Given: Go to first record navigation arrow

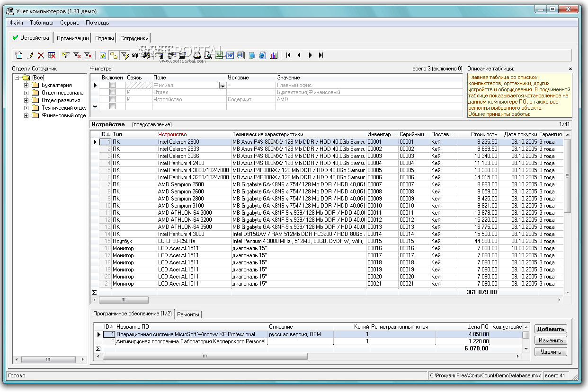Looking at the screenshot, I should (288, 55).
